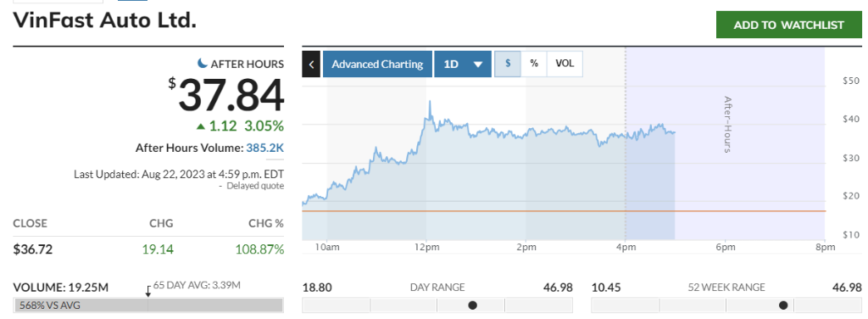Click the 12pm peak on the chart
The image size is (868, 319).
point(430,103)
